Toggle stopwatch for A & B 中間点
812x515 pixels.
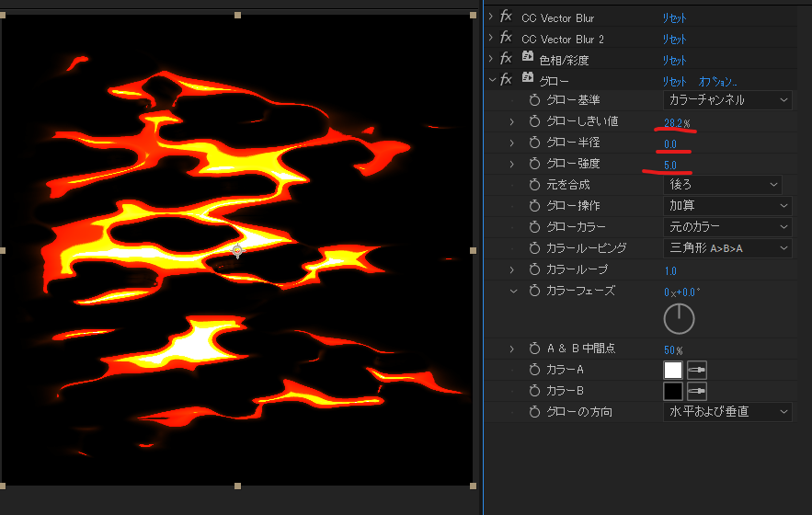pyautogui.click(x=534, y=349)
